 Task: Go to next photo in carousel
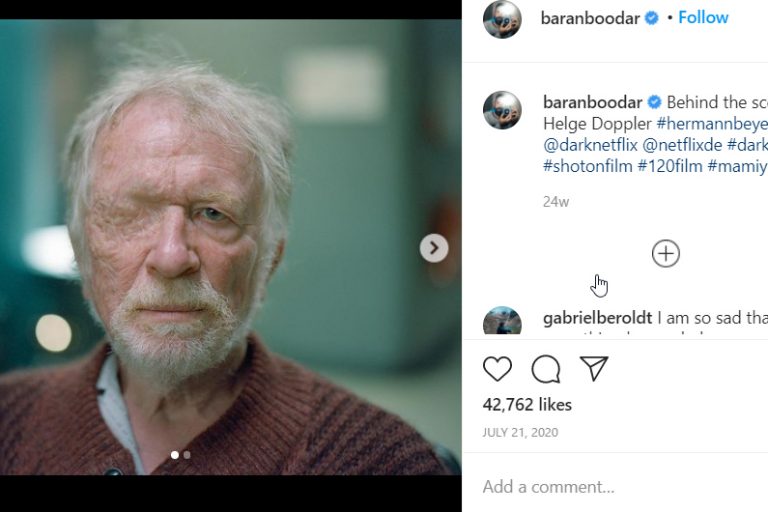point(434,248)
